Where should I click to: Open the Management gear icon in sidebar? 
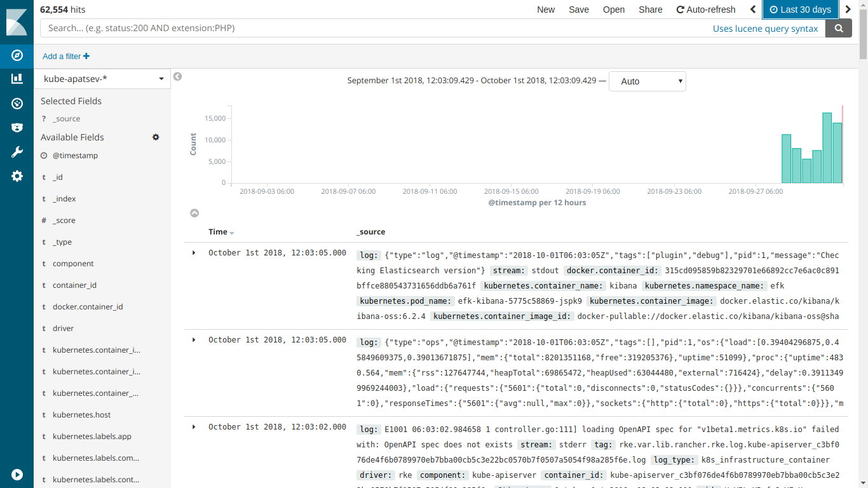[17, 176]
